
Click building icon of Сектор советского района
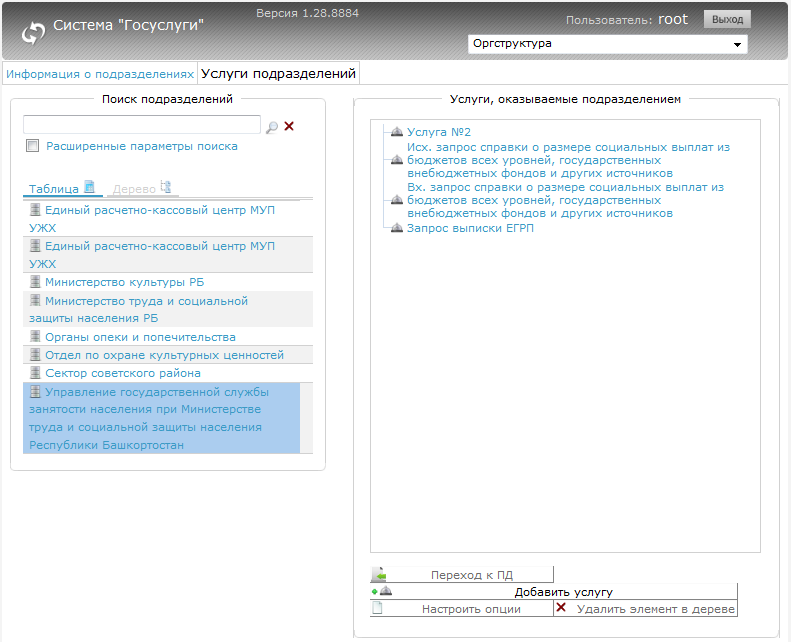pos(35,372)
